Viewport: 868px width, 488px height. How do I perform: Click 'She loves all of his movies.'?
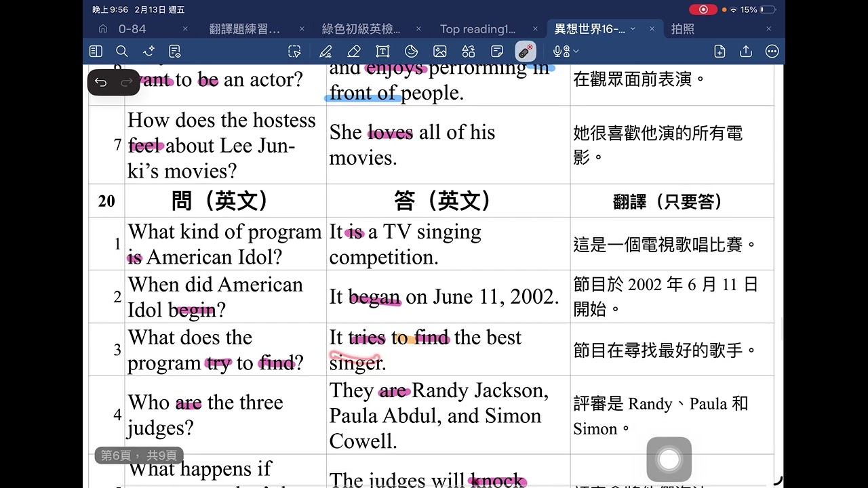click(412, 145)
